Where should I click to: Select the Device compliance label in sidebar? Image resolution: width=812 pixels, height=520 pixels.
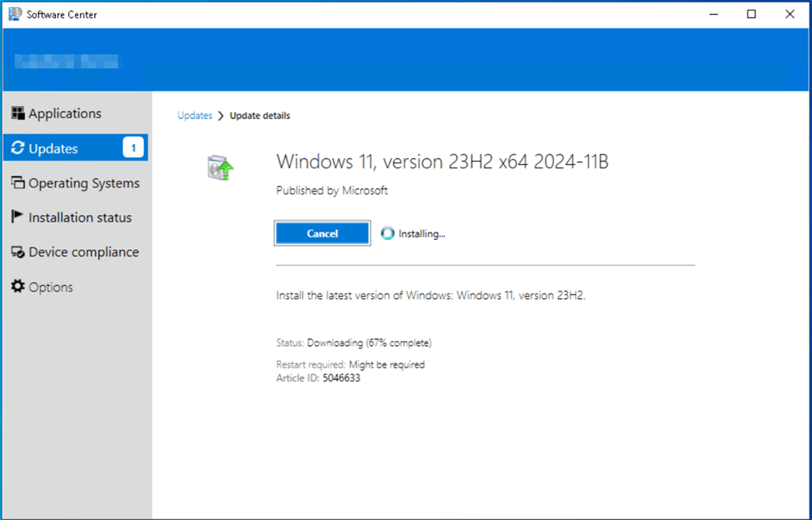pos(83,252)
